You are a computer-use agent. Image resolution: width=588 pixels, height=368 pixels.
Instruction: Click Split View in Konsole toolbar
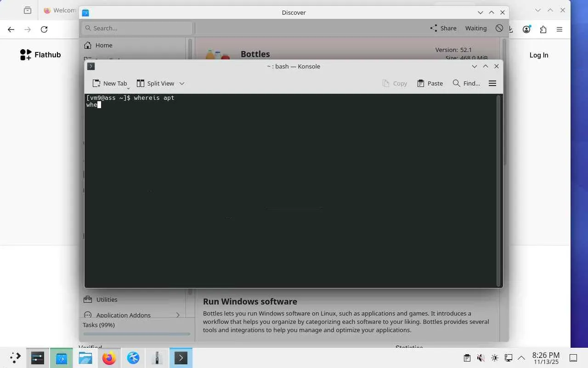point(155,83)
